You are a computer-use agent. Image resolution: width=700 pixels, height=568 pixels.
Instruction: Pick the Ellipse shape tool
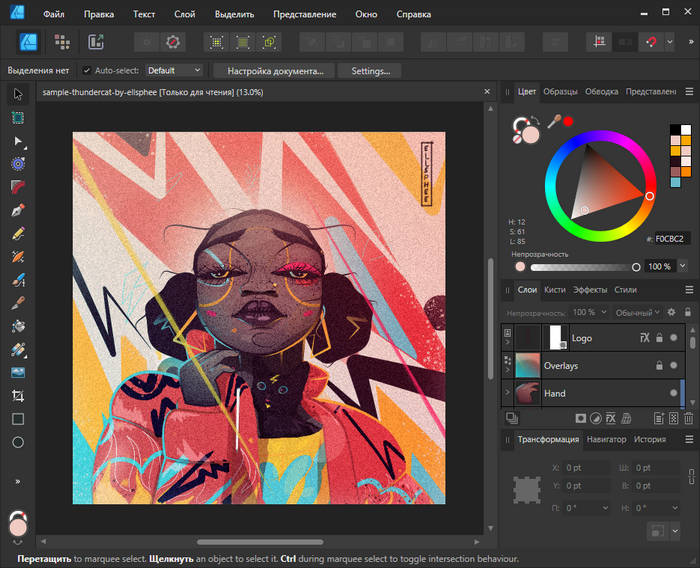click(x=18, y=442)
